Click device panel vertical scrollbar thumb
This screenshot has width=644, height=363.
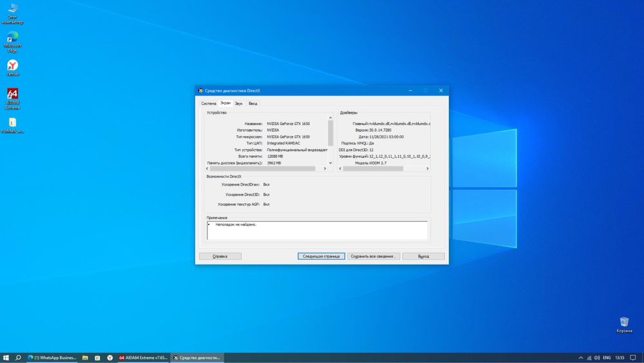click(x=330, y=133)
